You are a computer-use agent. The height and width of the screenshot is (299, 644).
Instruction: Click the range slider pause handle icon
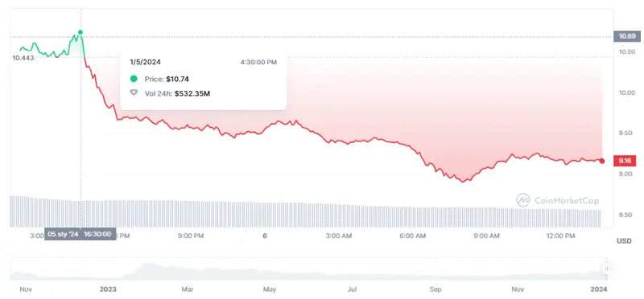(x=606, y=269)
